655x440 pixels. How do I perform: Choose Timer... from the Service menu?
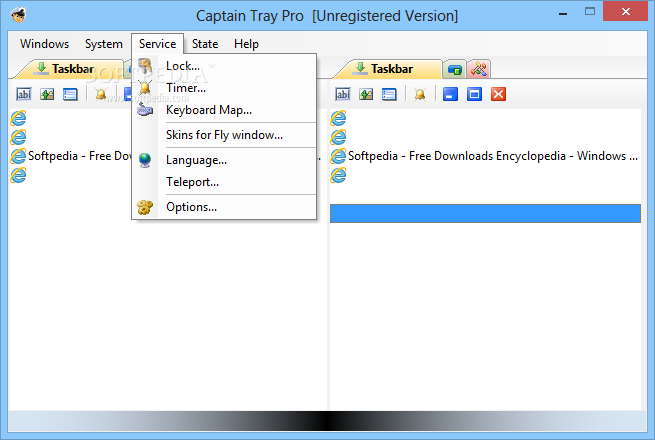click(224, 88)
